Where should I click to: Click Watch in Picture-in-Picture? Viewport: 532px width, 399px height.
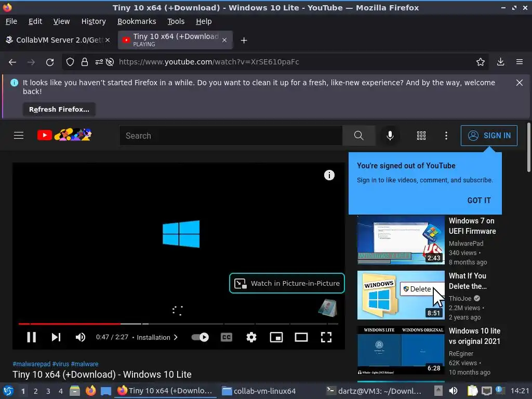287,283
